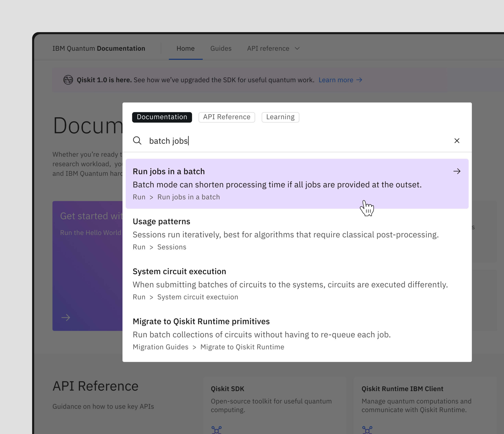Image resolution: width=504 pixels, height=434 pixels.
Task: Click arrow on Get started card
Action: 66,317
